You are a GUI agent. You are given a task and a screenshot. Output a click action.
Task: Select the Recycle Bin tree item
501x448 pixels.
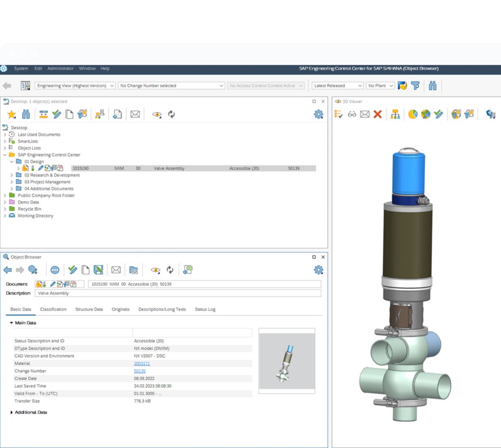29,209
